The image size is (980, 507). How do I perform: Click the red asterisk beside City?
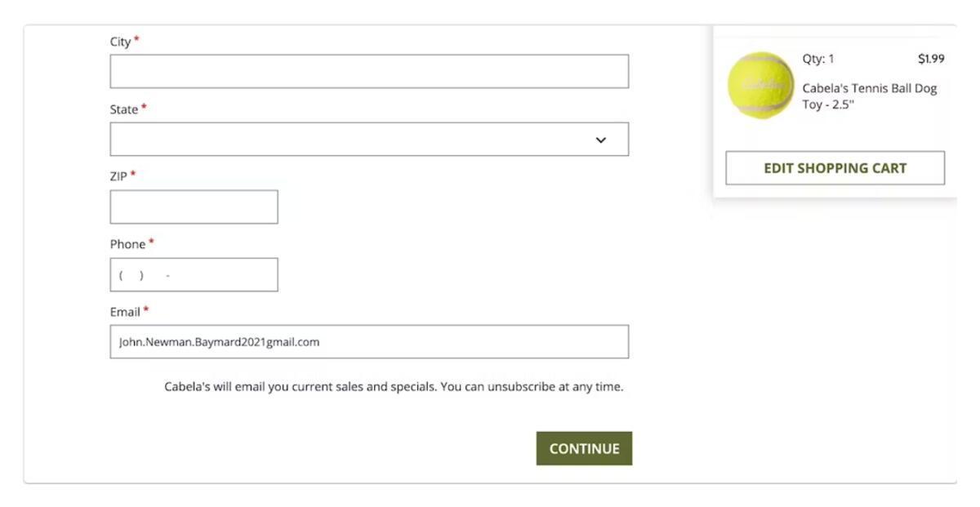[x=136, y=40]
